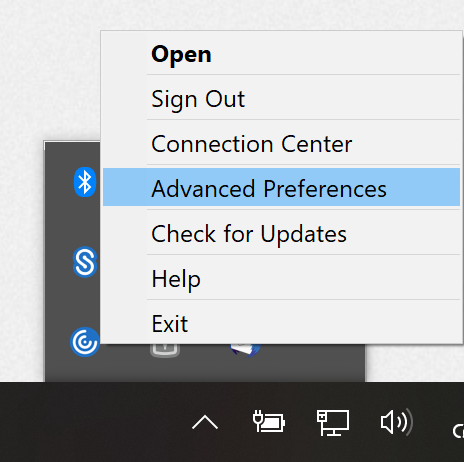Click the cut-off text beside the volume icon
This screenshot has width=464, height=462.
point(458,431)
